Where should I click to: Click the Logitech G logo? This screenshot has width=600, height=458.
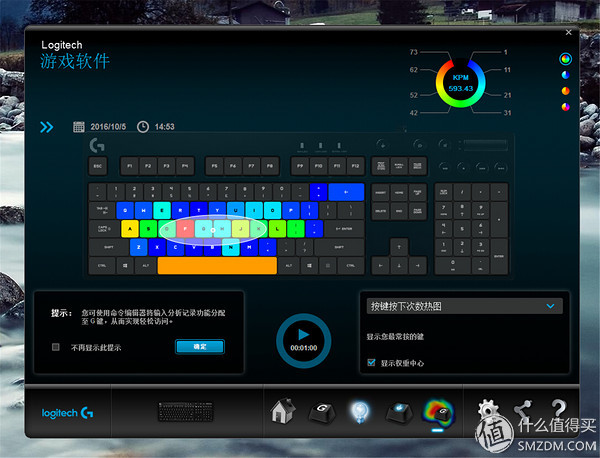pyautogui.click(x=67, y=413)
